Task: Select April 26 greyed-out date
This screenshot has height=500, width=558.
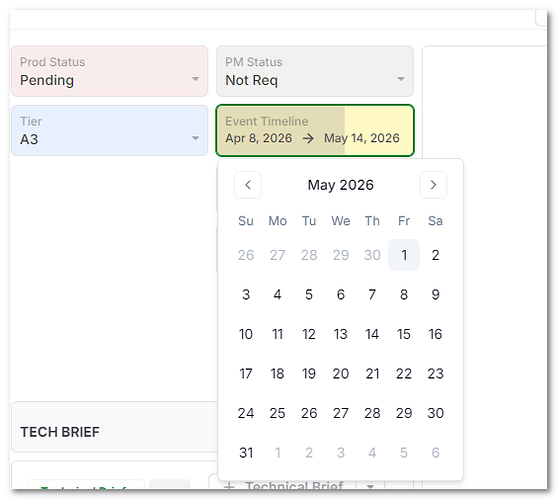Action: click(246, 255)
